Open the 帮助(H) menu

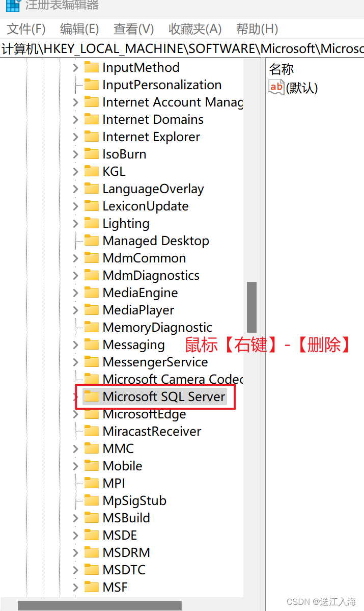[x=257, y=29]
